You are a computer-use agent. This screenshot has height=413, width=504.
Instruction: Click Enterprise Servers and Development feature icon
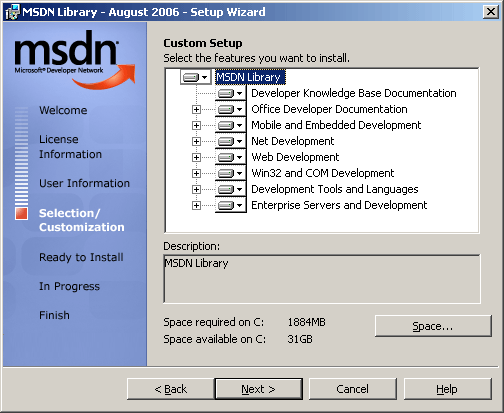click(231, 205)
